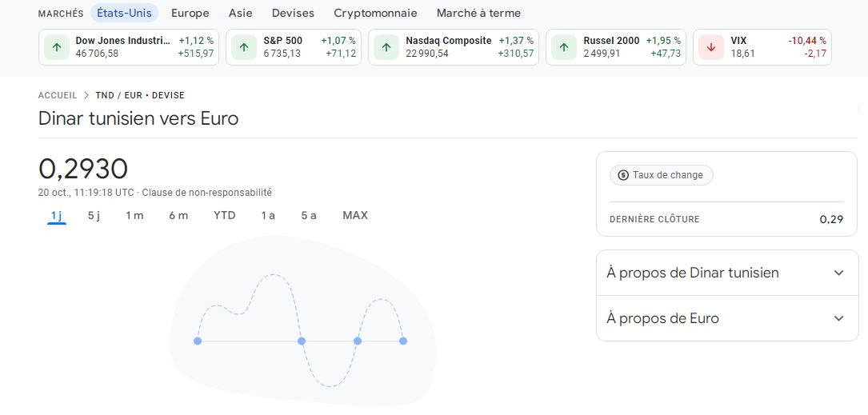Choose the MAX chart time range

click(355, 215)
